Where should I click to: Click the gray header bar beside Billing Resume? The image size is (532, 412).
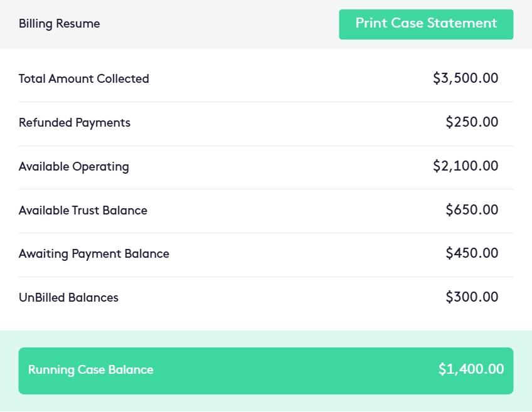click(220, 24)
